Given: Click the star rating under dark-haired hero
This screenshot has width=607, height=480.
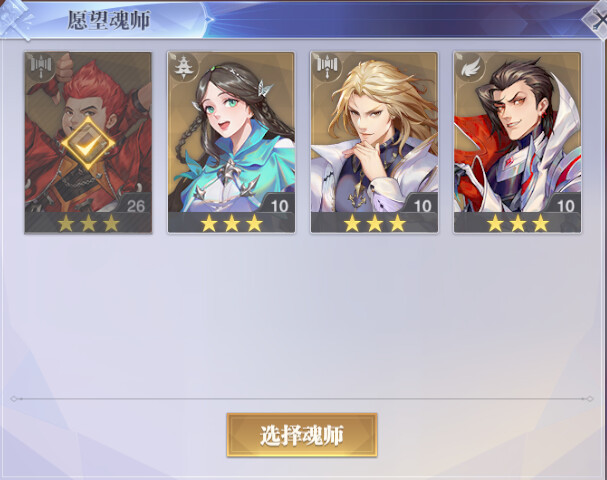Looking at the screenshot, I should (x=518, y=223).
